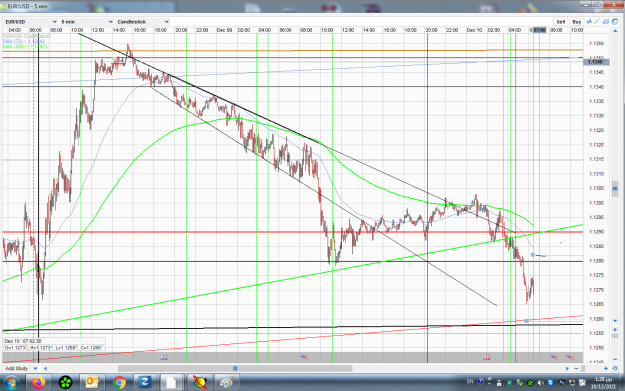Click the taskbar clock showing 1:28
This screenshot has height=391, width=625.
(x=603, y=383)
